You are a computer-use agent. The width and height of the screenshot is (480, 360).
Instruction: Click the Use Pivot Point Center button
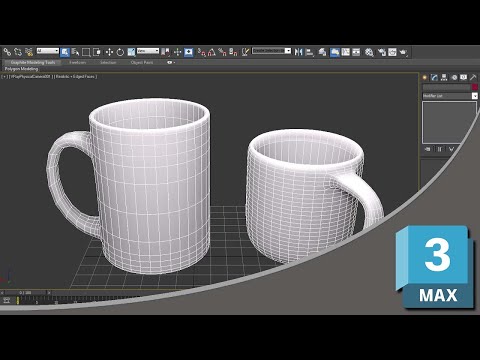pyautogui.click(x=165, y=52)
